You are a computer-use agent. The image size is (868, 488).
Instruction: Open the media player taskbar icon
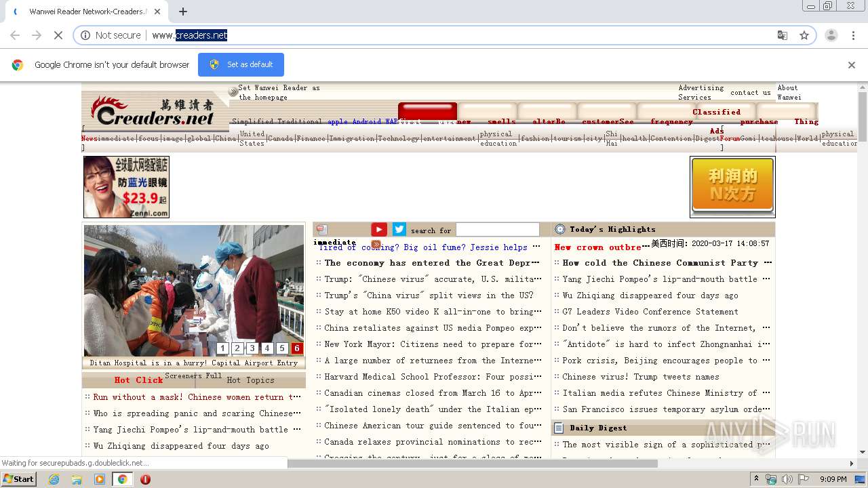click(x=100, y=479)
